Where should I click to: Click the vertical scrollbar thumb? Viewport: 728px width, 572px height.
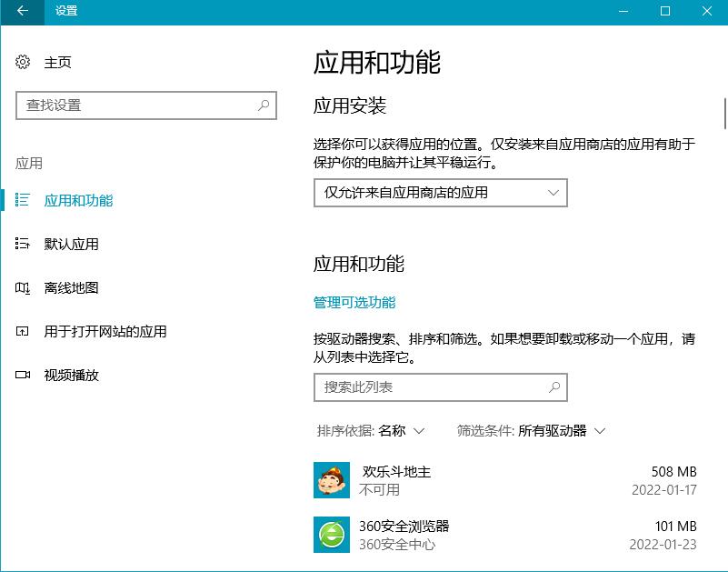point(725,114)
